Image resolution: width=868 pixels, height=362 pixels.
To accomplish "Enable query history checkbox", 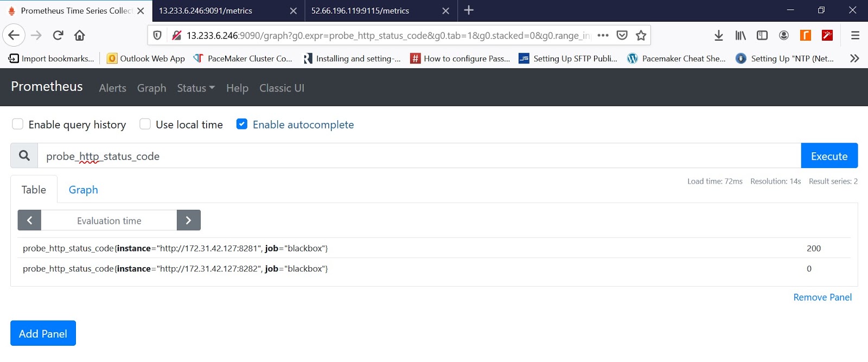I will pos(17,124).
